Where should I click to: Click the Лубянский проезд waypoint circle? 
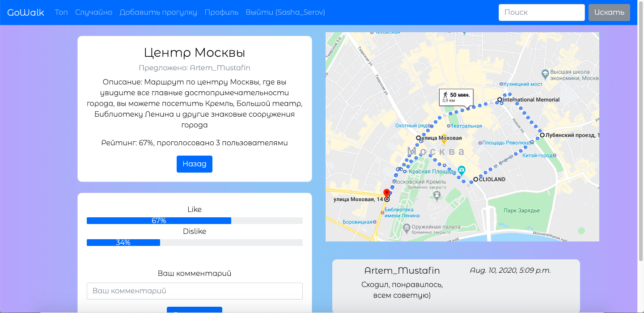542,135
